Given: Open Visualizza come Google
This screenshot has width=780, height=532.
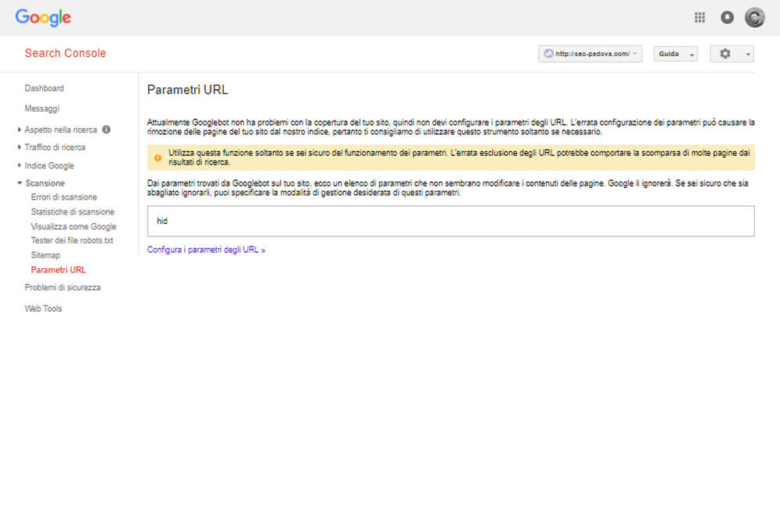Looking at the screenshot, I should click(x=73, y=226).
